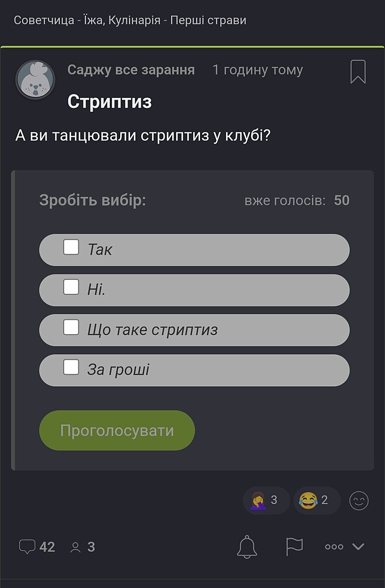Enable notifications with the bell icon
This screenshot has height=588, width=385.
247,546
